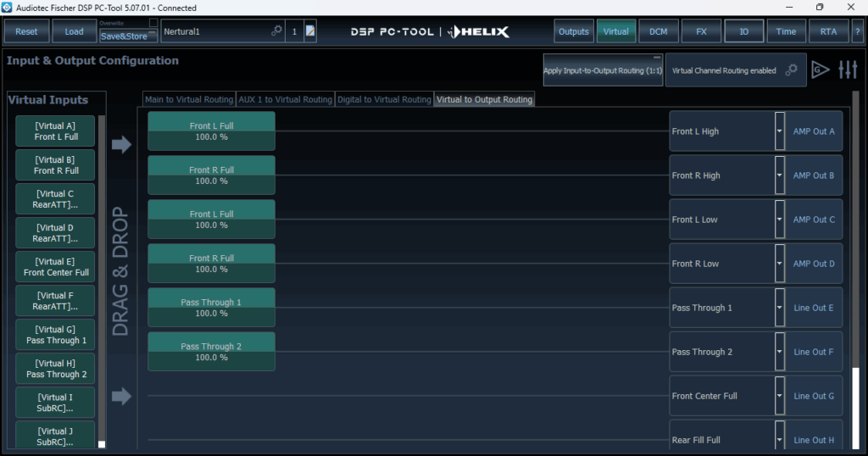Select Virtual E Front Center Full input
The height and width of the screenshot is (456, 868).
pyautogui.click(x=56, y=267)
